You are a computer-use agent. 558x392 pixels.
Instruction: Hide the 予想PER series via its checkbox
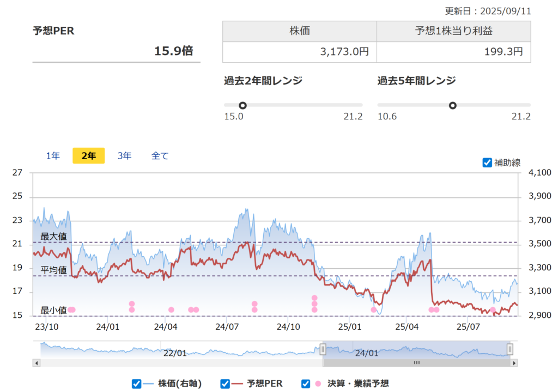(225, 384)
